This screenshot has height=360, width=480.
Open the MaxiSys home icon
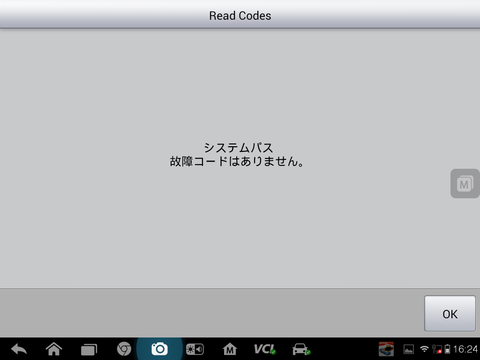pos(230,349)
